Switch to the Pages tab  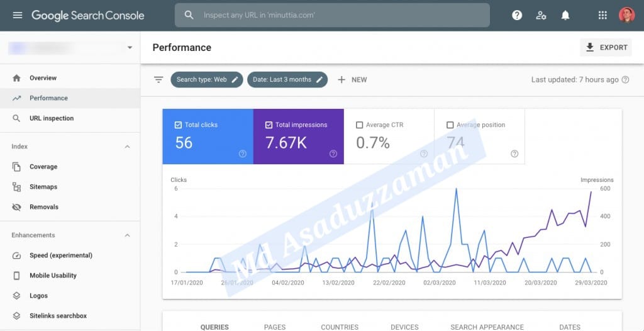click(275, 327)
